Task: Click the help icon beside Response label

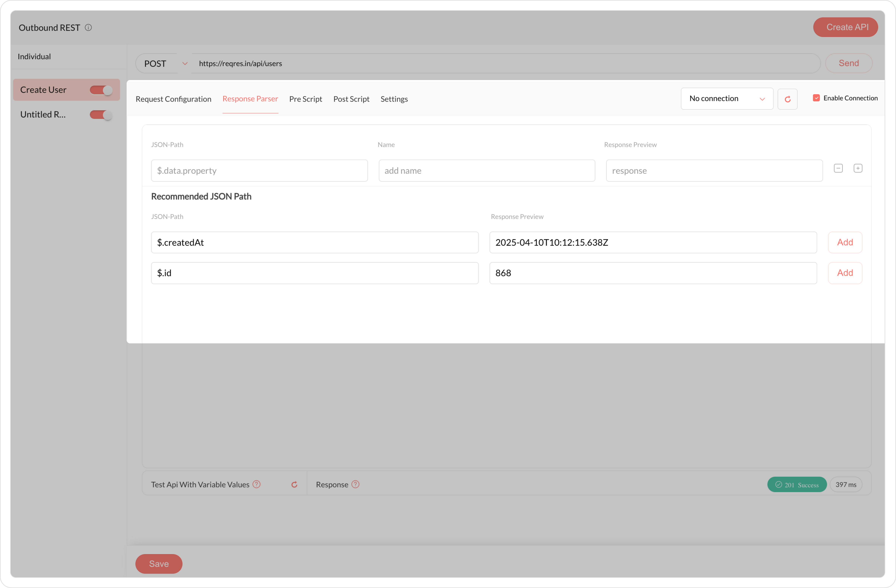Action: coord(355,484)
